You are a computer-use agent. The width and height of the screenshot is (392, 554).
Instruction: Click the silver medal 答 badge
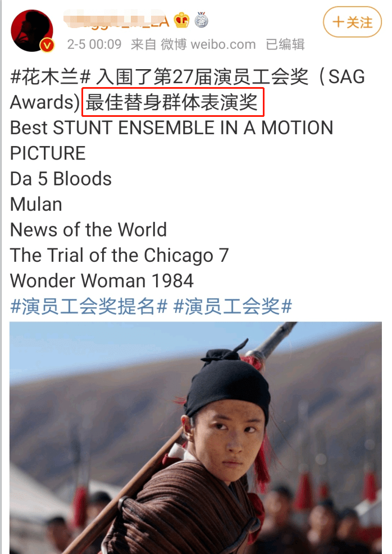point(201,20)
